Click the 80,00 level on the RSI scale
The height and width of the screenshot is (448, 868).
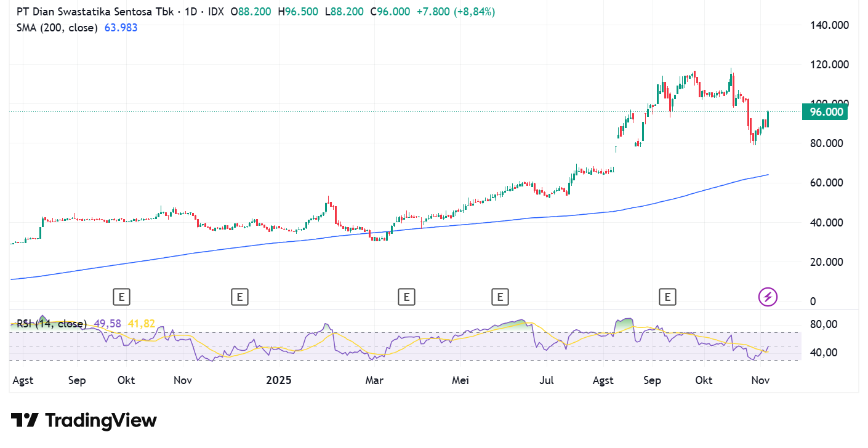click(x=824, y=324)
